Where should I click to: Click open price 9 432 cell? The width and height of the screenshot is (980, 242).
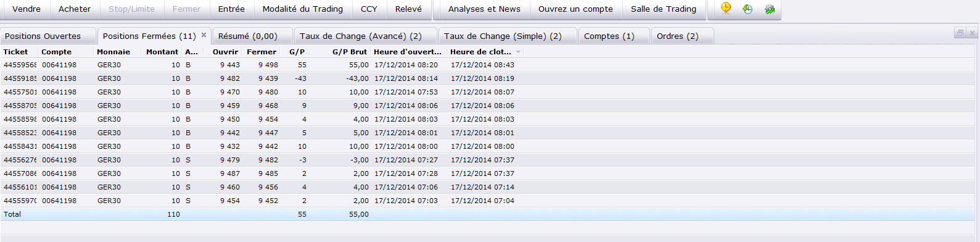point(230,146)
